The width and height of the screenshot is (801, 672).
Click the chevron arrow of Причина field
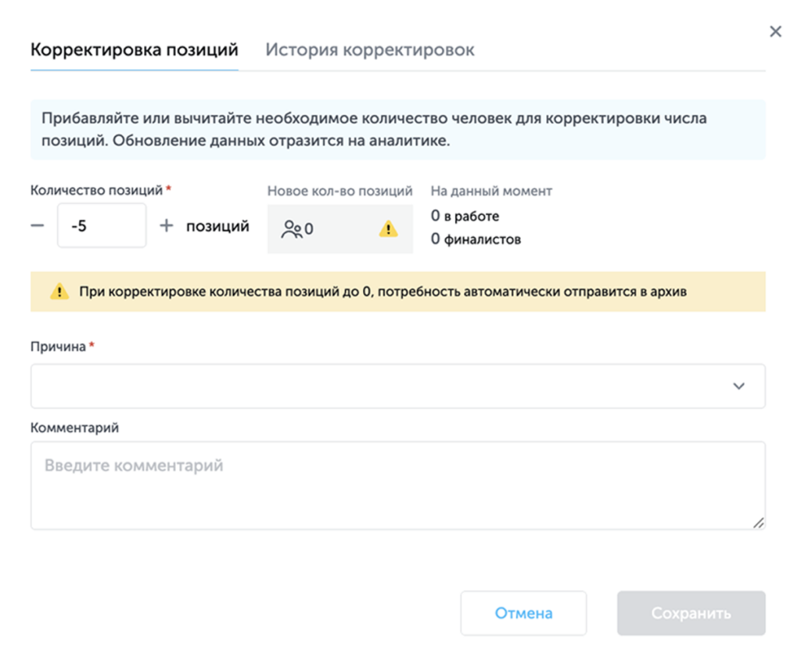738,386
